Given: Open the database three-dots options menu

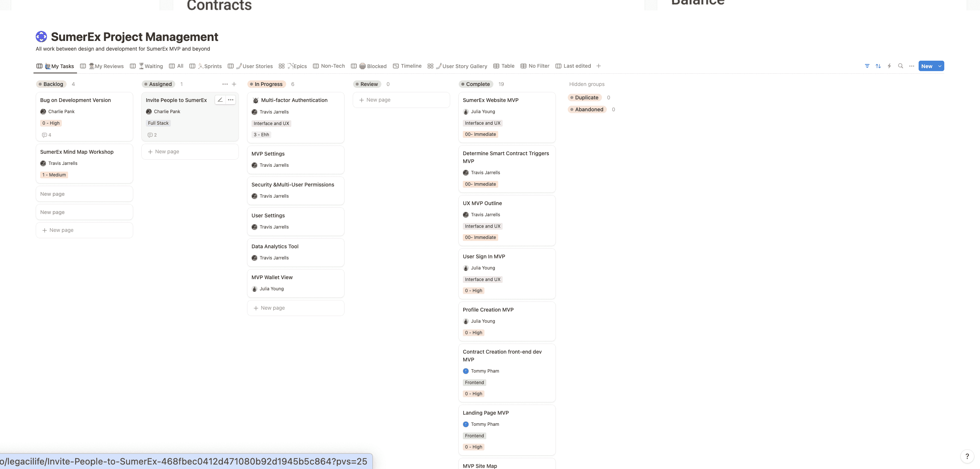Looking at the screenshot, I should 912,66.
